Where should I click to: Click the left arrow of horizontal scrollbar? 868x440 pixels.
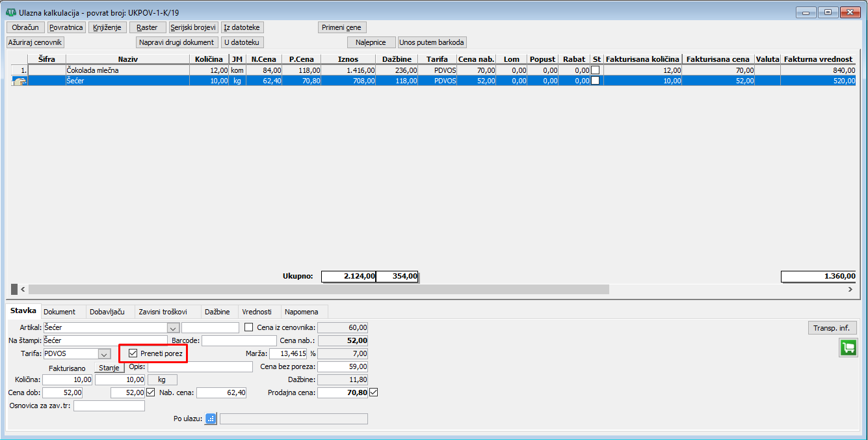pyautogui.click(x=23, y=289)
